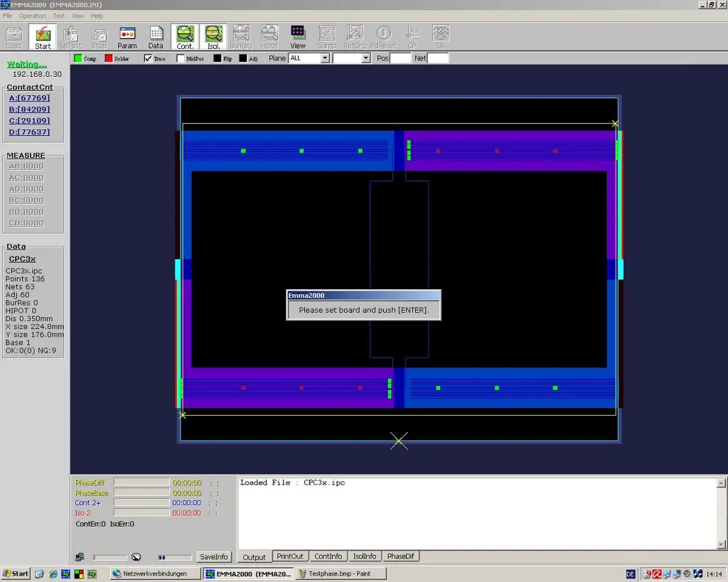728x582 pixels.
Task: Open the Operation menu
Action: tap(32, 16)
